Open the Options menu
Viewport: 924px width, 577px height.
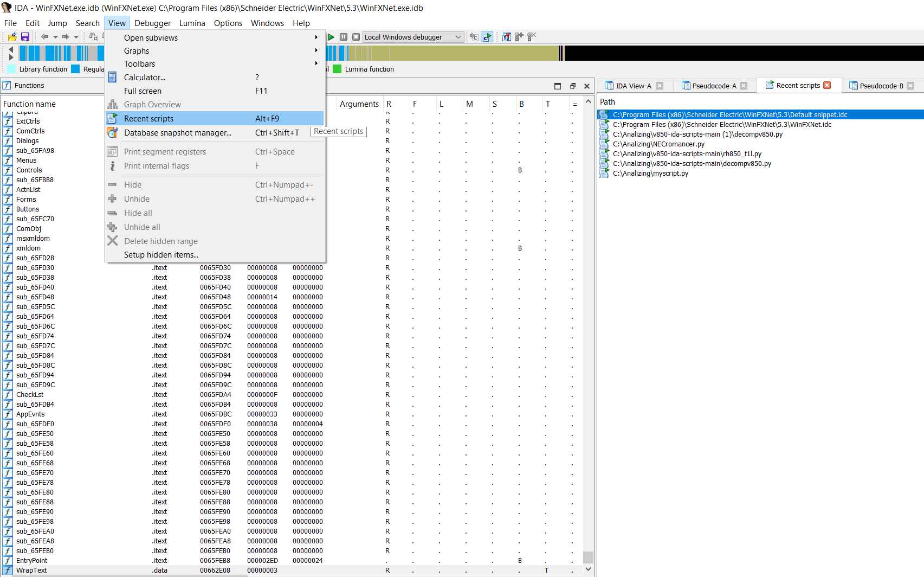(228, 23)
